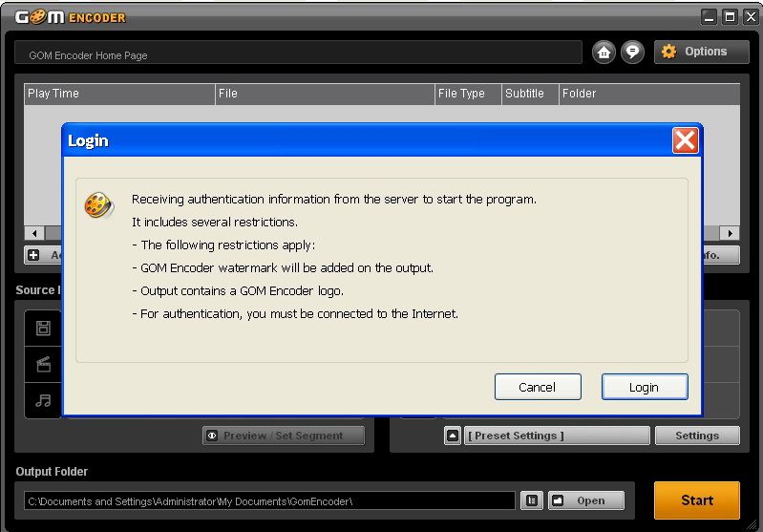This screenshot has width=763, height=532.
Task: Close the Login dialog with the red X
Action: point(685,140)
